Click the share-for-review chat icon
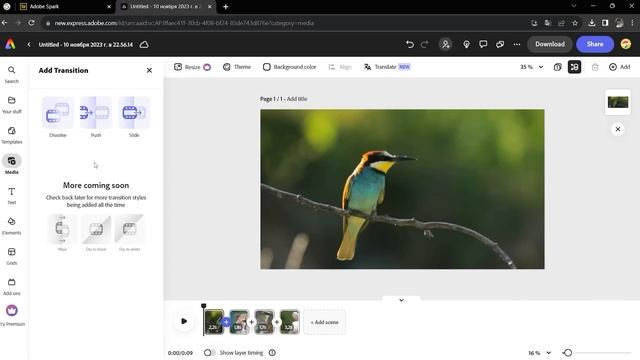Image resolution: width=640 pixels, height=360 pixels. point(500,44)
